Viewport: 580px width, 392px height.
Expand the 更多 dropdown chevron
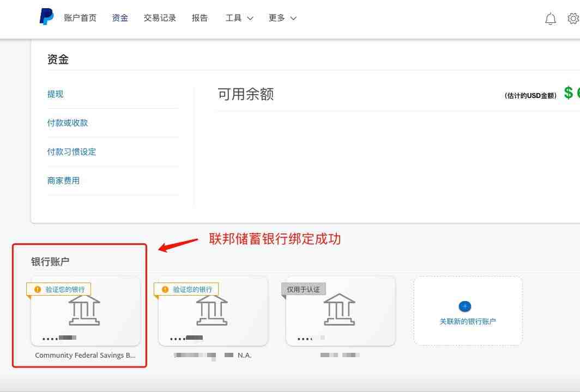click(293, 18)
